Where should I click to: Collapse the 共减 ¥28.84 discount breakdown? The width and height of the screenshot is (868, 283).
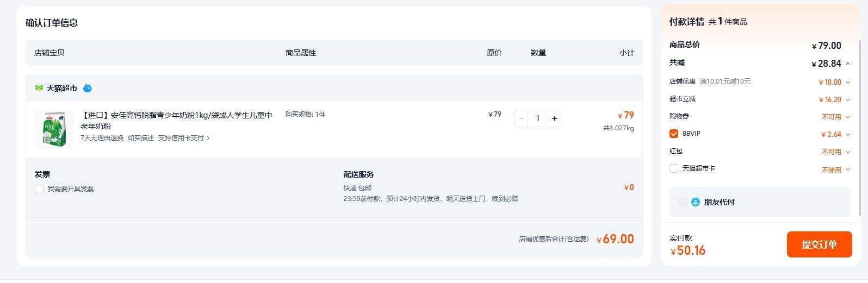pos(848,64)
